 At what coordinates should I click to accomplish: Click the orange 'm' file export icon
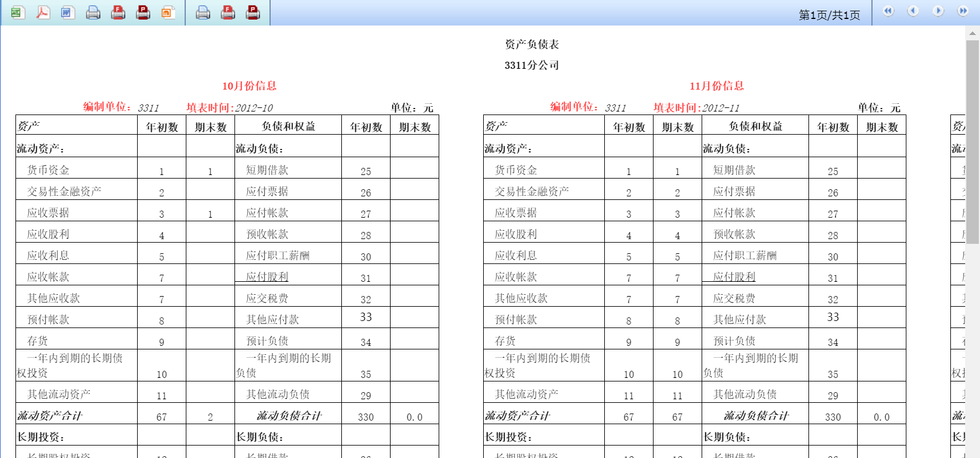click(168, 12)
